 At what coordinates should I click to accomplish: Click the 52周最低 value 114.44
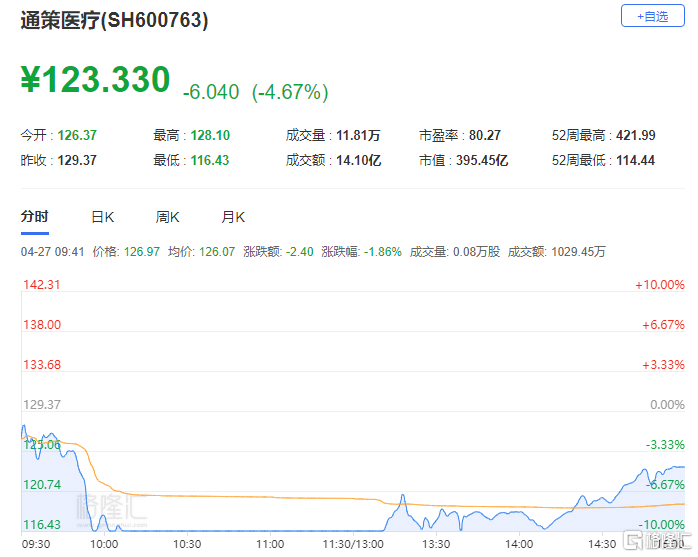tap(635, 160)
